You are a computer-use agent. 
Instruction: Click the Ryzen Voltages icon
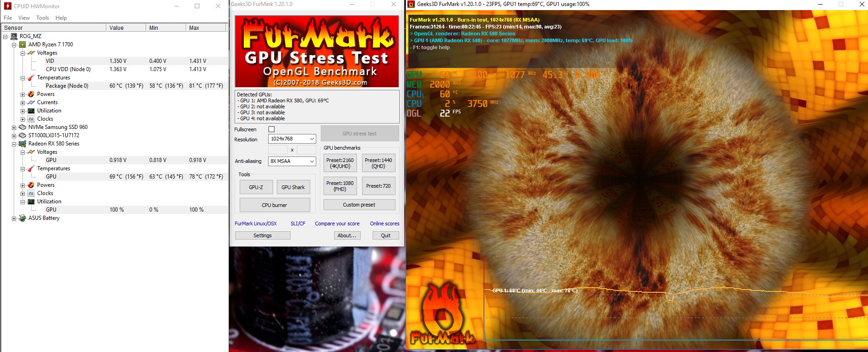31,53
